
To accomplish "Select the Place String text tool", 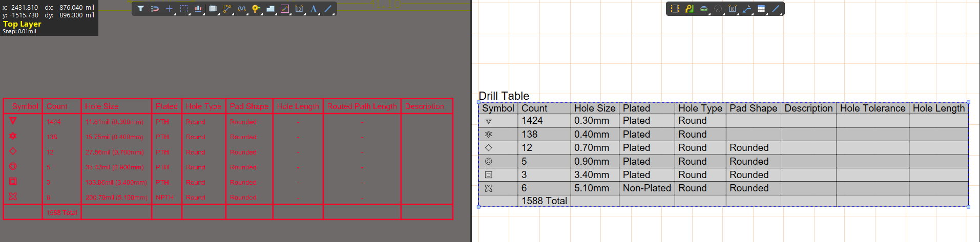I will click(x=314, y=9).
